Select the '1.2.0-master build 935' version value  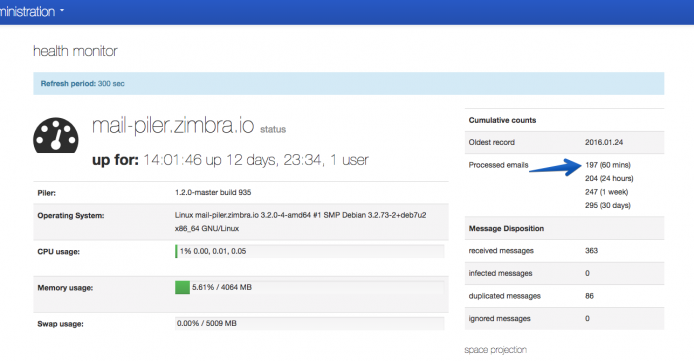click(213, 192)
